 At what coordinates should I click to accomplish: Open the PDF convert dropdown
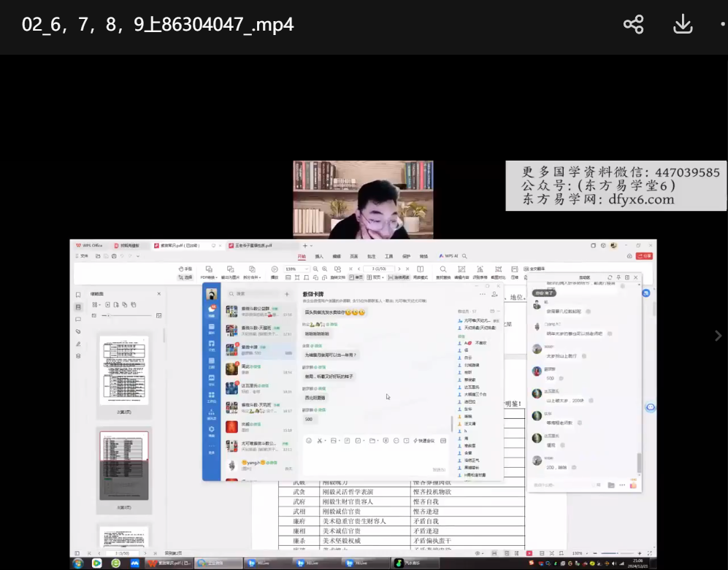pos(210,277)
